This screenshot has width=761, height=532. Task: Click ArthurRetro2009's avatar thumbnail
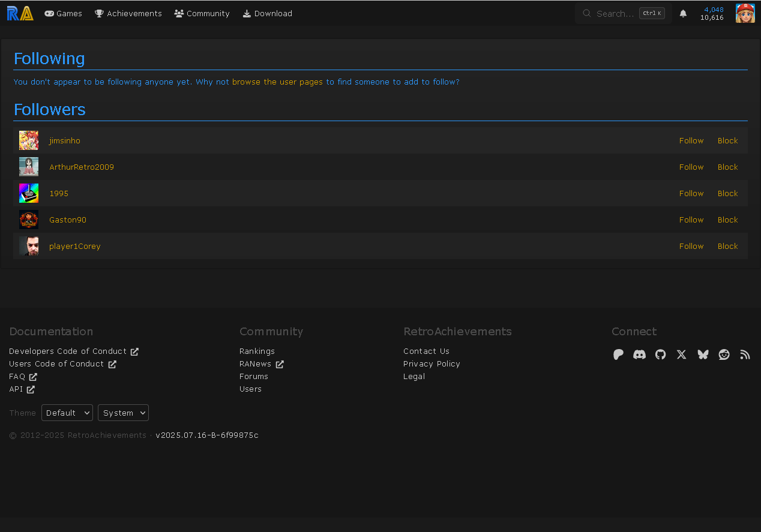29,167
